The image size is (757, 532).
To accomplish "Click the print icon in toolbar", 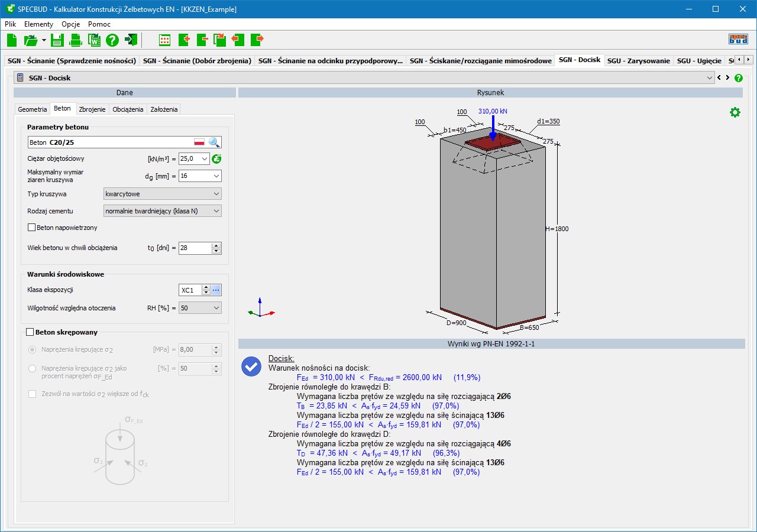I will pos(76,40).
